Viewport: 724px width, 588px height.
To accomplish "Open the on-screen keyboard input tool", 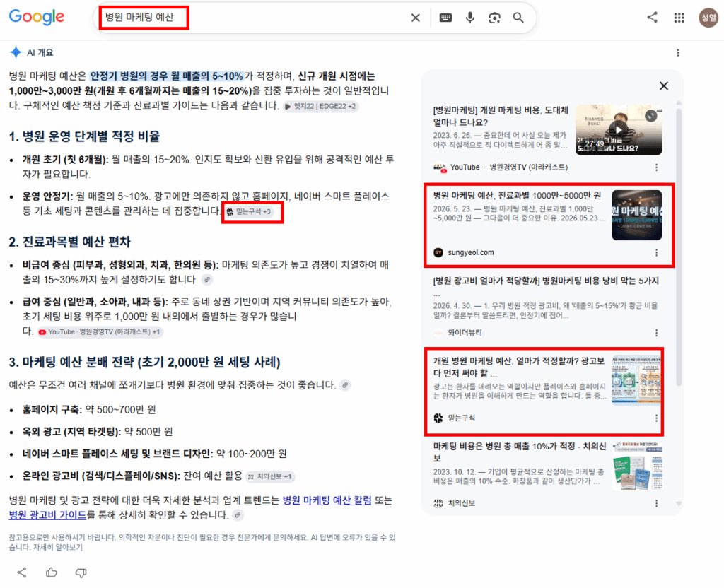I will tap(445, 18).
